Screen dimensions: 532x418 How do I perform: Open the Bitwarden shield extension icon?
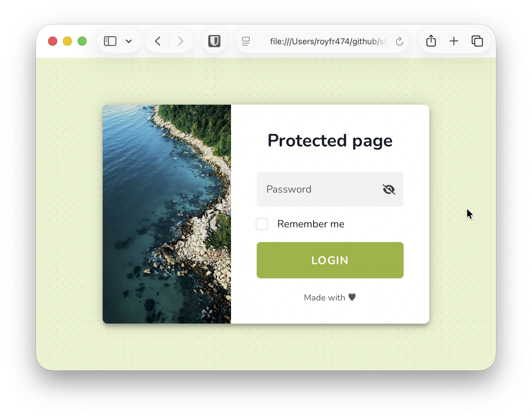(x=214, y=41)
